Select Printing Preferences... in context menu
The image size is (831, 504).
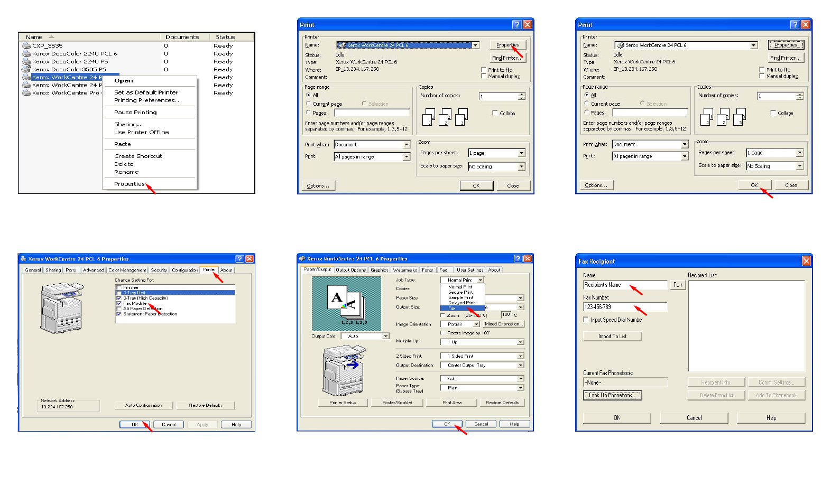[x=148, y=100]
